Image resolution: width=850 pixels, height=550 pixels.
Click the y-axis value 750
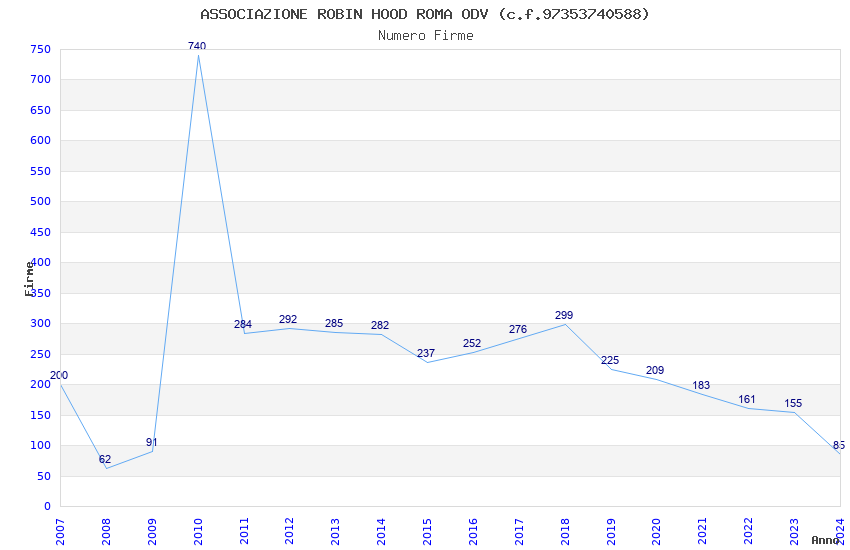click(x=41, y=49)
